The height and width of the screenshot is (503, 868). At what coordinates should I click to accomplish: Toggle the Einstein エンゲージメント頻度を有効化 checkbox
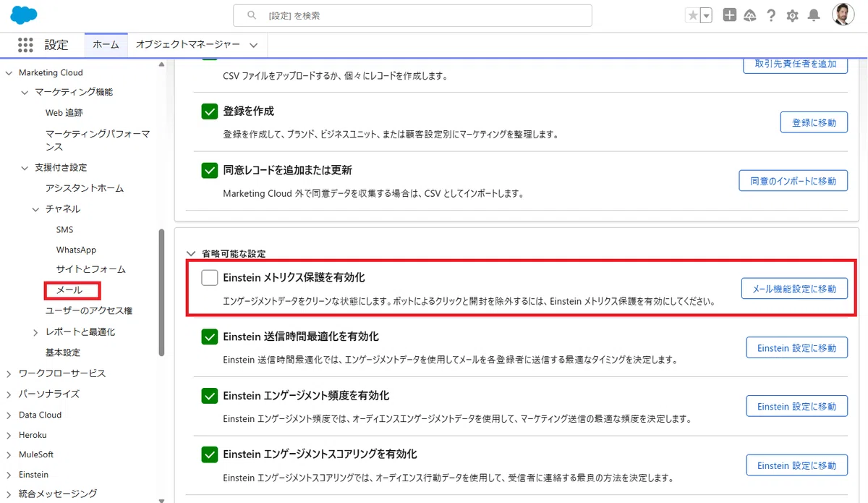tap(210, 395)
